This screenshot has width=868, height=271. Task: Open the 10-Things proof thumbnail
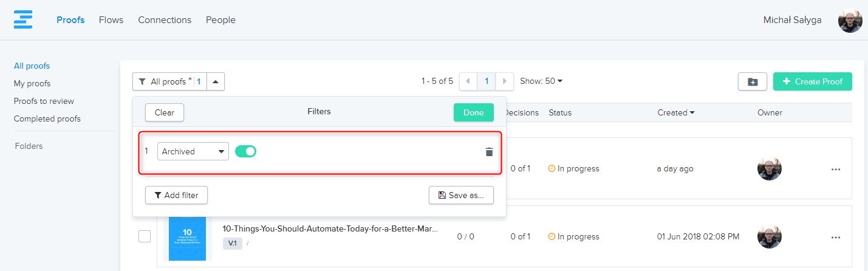click(188, 238)
